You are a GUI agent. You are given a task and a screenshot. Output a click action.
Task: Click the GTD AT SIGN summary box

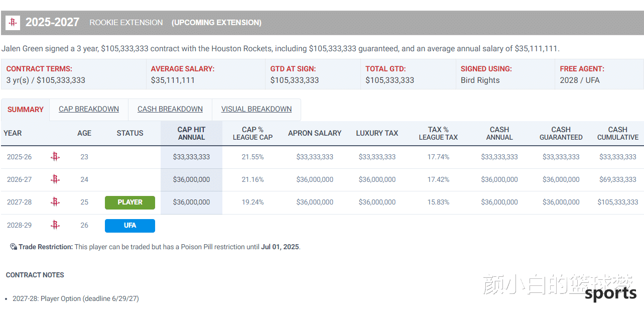pyautogui.click(x=313, y=74)
